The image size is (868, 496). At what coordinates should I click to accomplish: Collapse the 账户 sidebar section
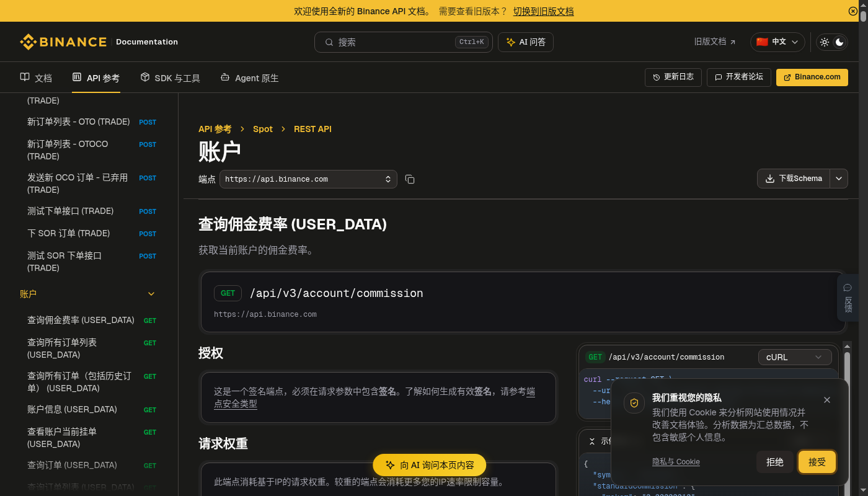[151, 294]
